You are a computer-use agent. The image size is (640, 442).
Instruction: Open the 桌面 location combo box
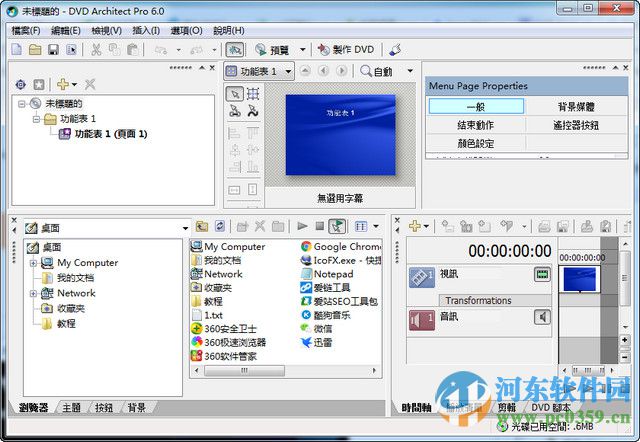(x=107, y=228)
